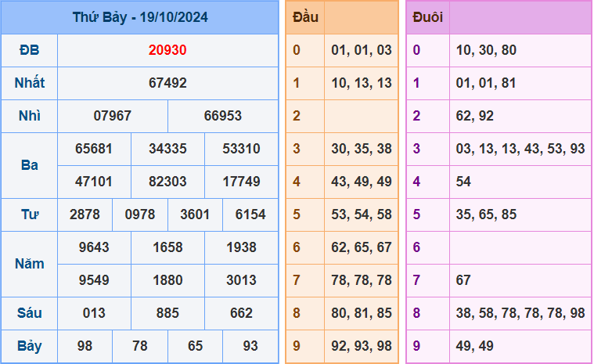Select fifth prize number 1880
The image size is (594, 364).
[x=167, y=280]
